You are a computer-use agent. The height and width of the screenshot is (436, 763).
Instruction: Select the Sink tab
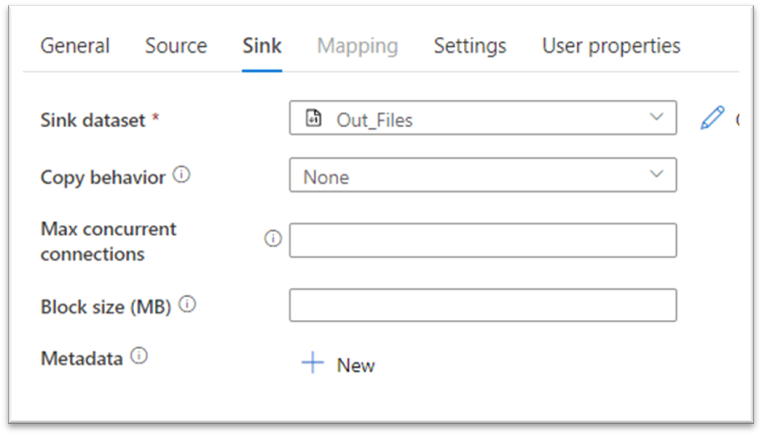262,46
